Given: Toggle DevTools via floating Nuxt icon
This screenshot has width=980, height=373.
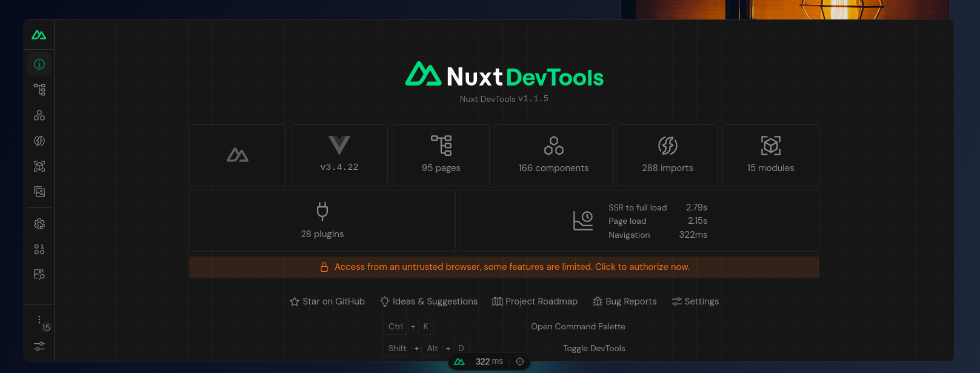Looking at the screenshot, I should click(x=459, y=361).
